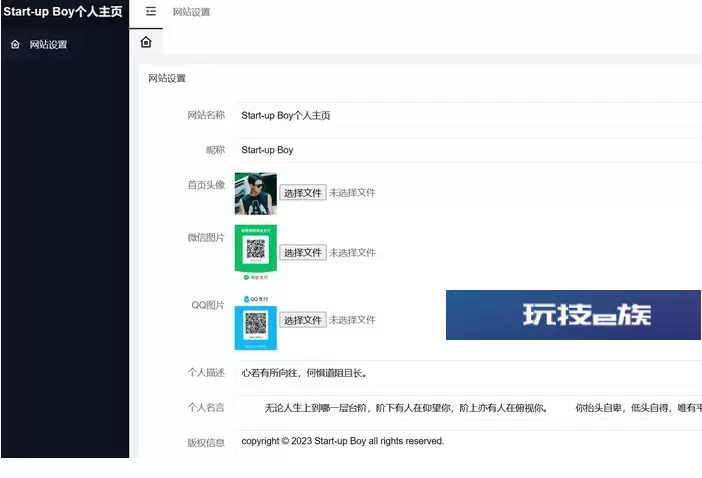Select the 网站设置 panel heading text

(167, 78)
